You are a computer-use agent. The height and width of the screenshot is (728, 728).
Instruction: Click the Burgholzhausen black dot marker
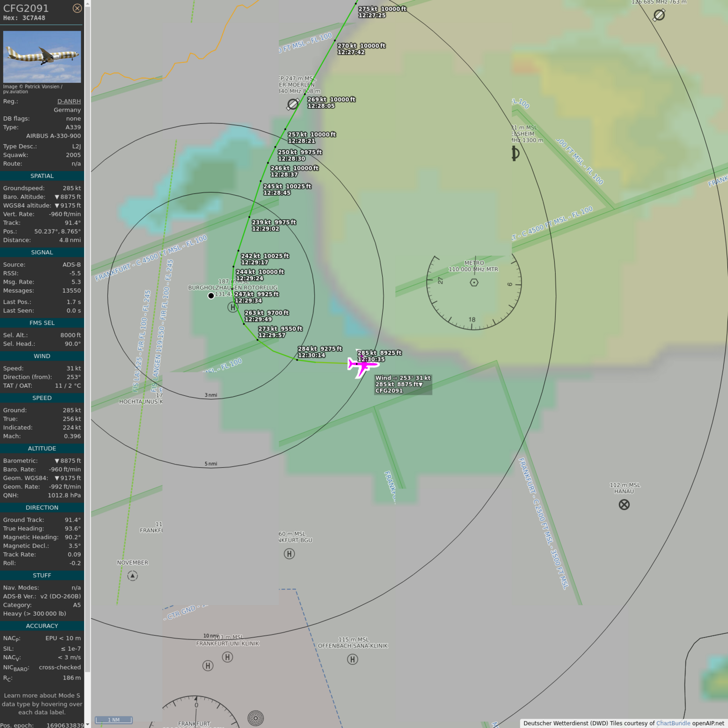coord(211,296)
